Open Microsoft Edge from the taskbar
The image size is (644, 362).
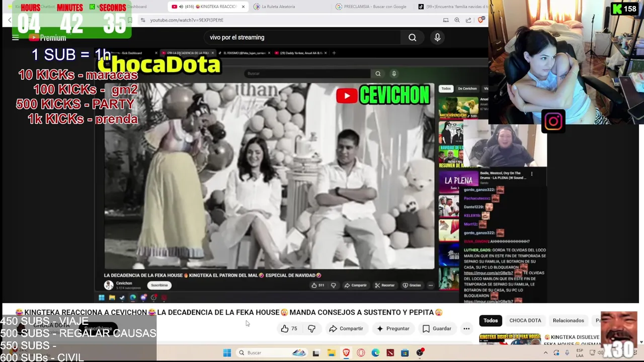(x=375, y=353)
